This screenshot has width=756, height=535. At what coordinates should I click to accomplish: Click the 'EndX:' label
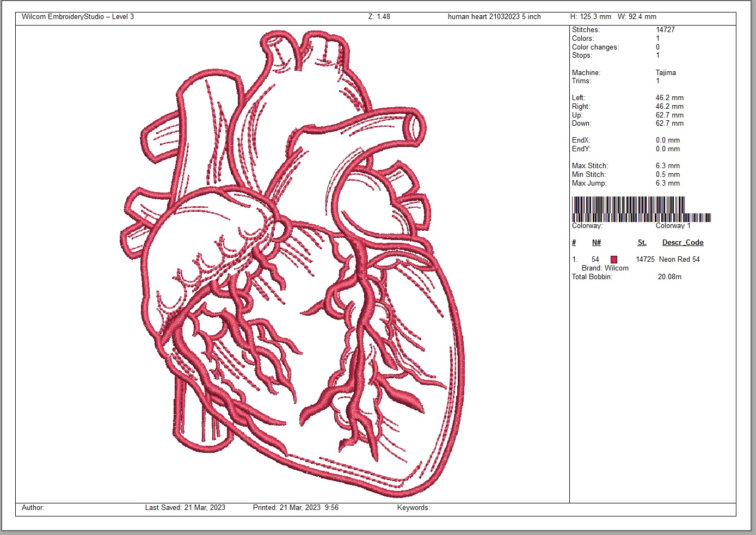point(581,140)
